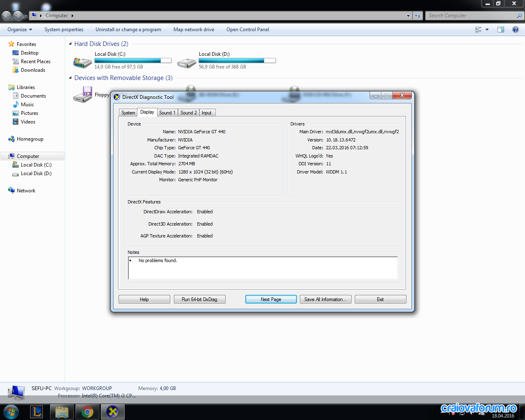Screen dimensions: 525x420
Task: Open the address bar history dropdown
Action: click(x=408, y=16)
